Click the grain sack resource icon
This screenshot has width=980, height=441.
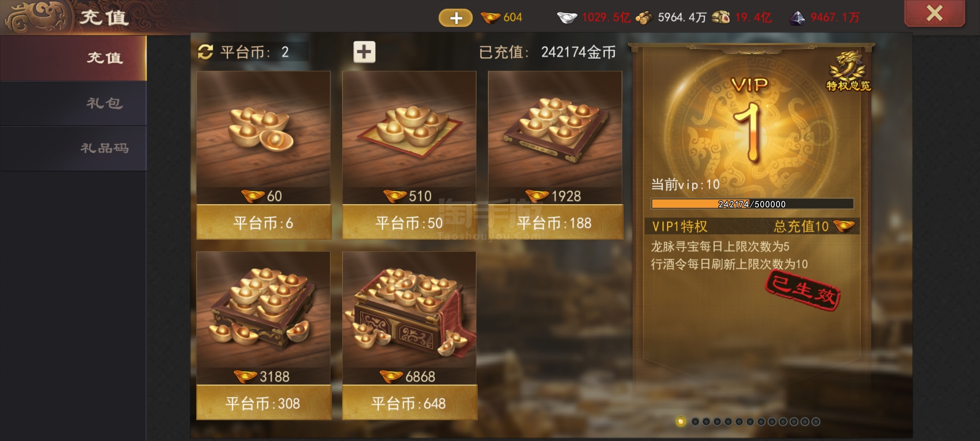click(644, 18)
